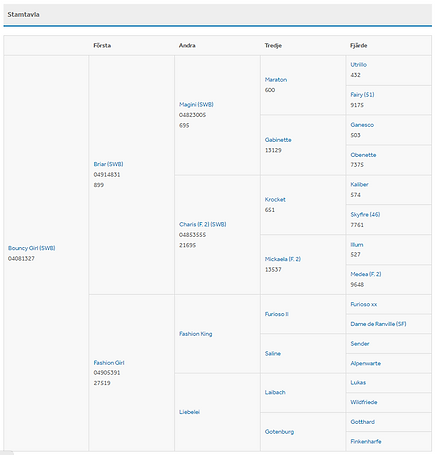Screen dimensions: 436x455
Task: Open Magini (SWB) pedigree link
Action: (196, 105)
